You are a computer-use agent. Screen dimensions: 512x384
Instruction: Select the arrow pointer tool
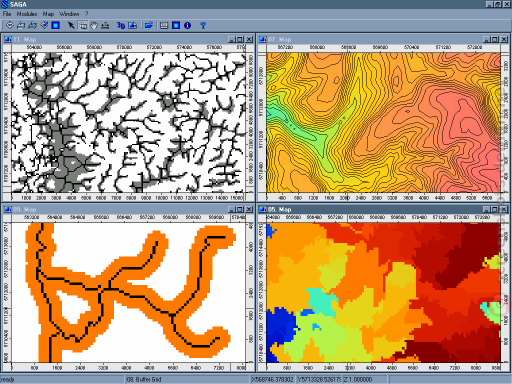tap(71, 25)
